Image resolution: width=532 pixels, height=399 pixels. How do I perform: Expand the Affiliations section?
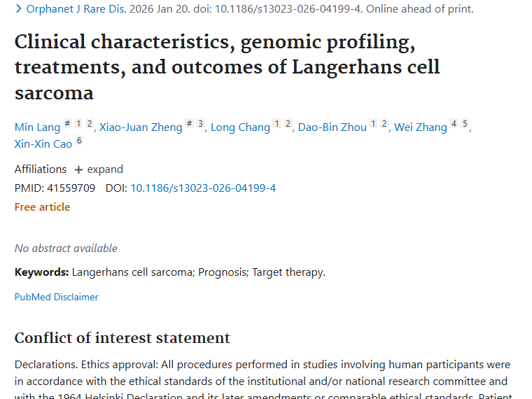tap(99, 169)
